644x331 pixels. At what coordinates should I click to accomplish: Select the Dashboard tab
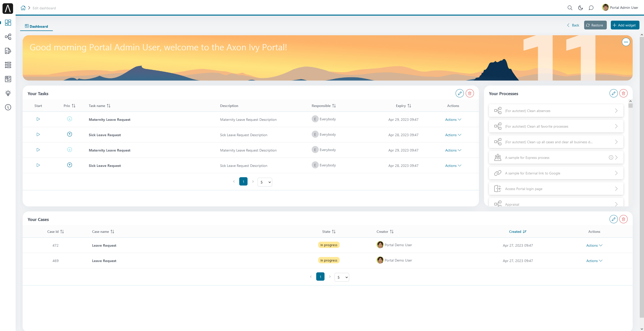coord(36,26)
